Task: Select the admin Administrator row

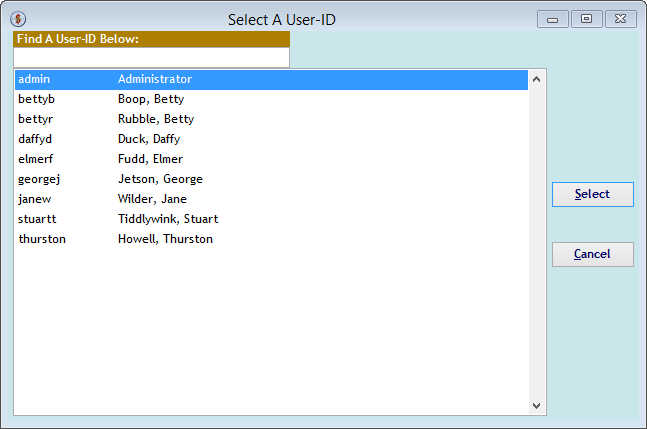Action: 271,80
